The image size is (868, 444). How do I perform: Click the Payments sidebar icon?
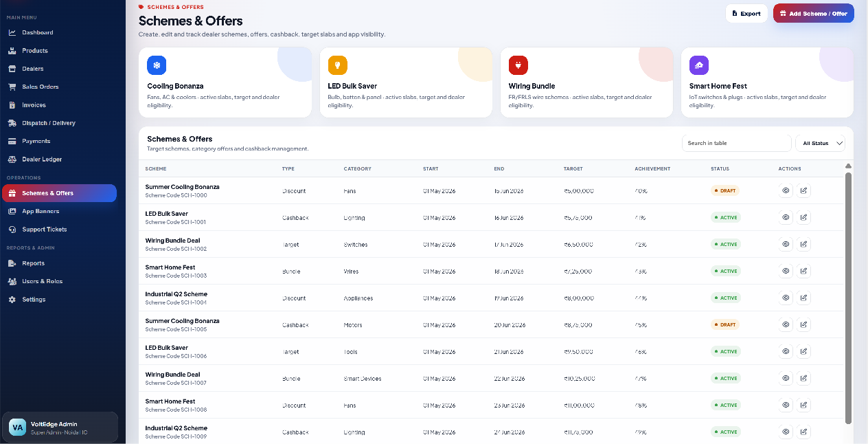(12, 141)
